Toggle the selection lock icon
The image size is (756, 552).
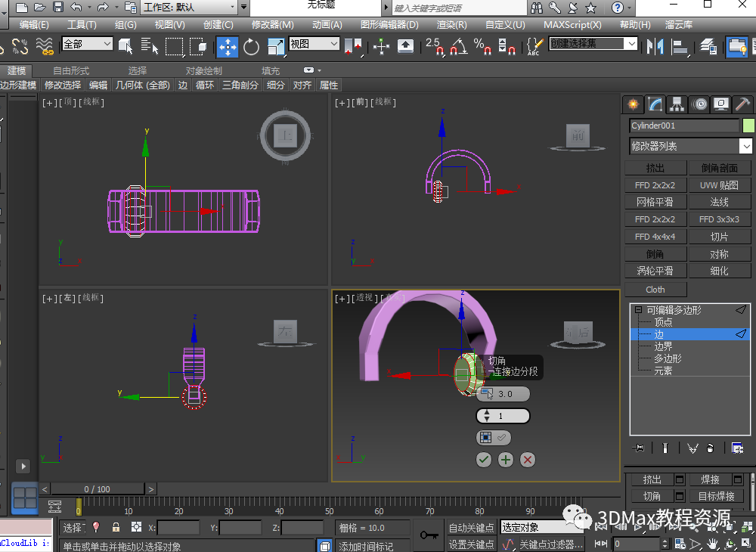116,527
